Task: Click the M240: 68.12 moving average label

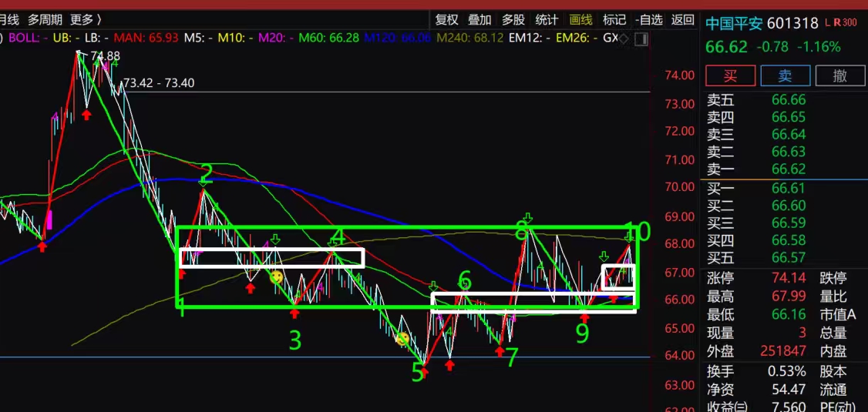Action: click(470, 39)
